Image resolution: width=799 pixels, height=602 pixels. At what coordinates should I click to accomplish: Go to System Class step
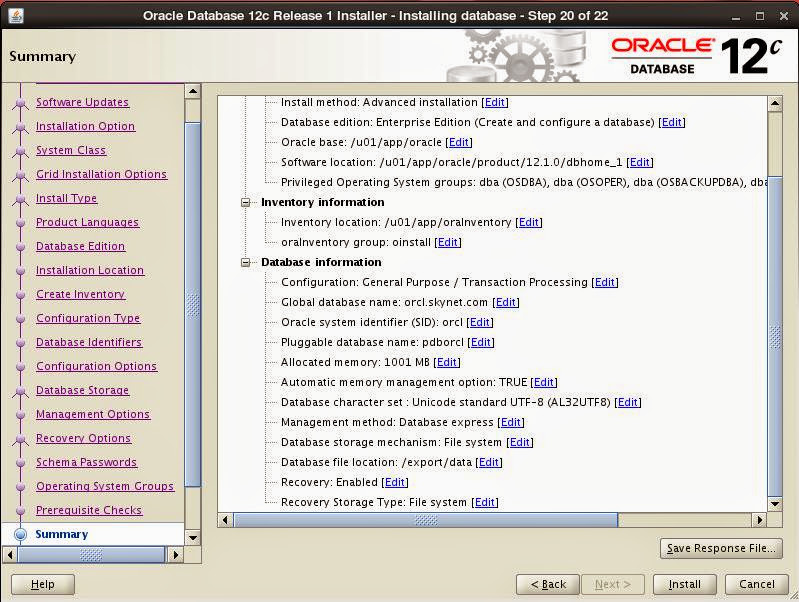pyautogui.click(x=71, y=150)
